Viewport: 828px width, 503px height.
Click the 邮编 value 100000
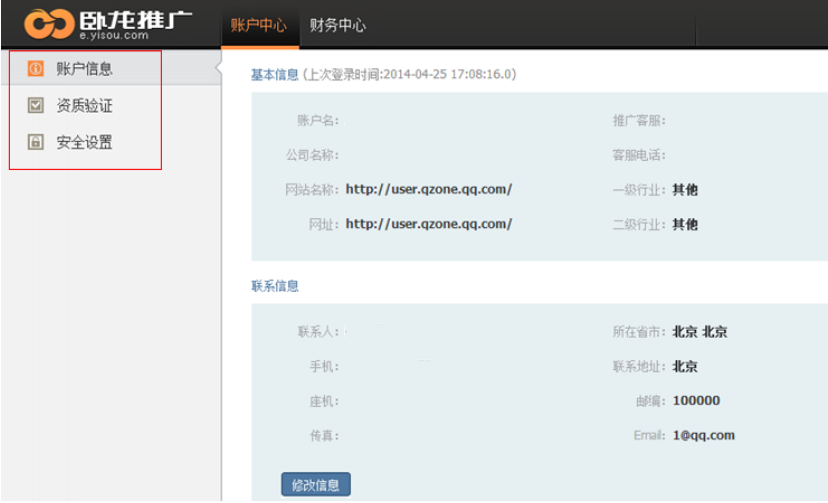(x=696, y=401)
